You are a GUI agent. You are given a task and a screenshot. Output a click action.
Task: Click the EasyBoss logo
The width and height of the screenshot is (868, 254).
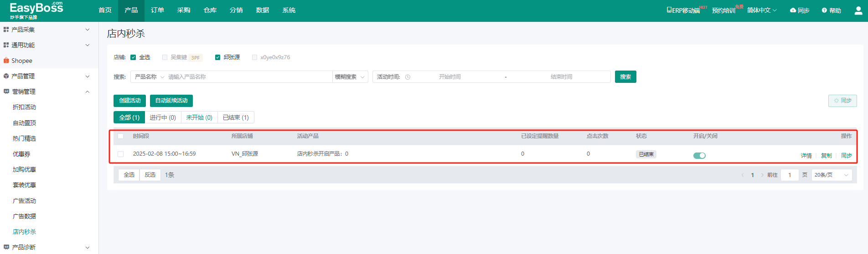(36, 10)
